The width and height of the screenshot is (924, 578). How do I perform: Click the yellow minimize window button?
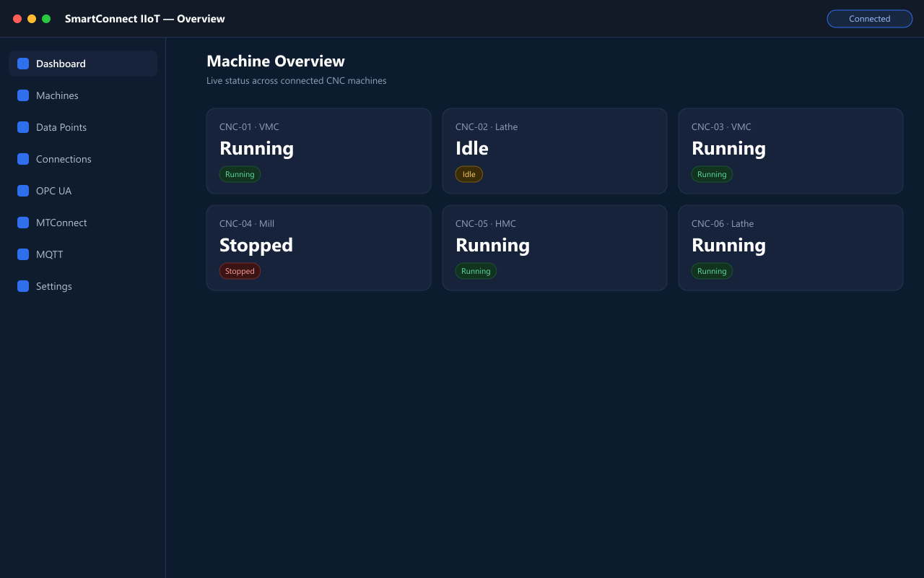click(32, 19)
